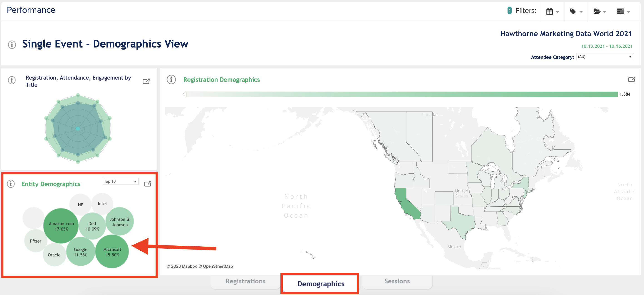Select the Oracle bubble
Screen dimensions: 644x295
54,255
